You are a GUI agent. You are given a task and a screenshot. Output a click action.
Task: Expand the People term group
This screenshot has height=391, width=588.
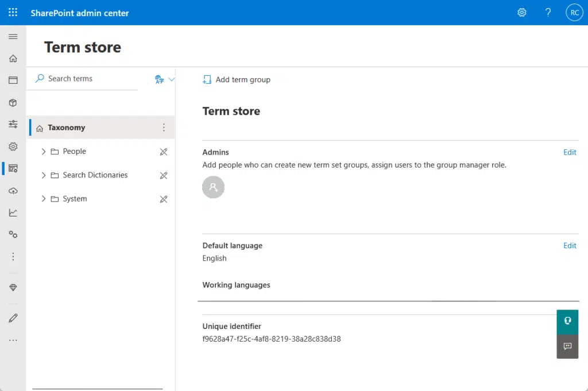coord(44,152)
